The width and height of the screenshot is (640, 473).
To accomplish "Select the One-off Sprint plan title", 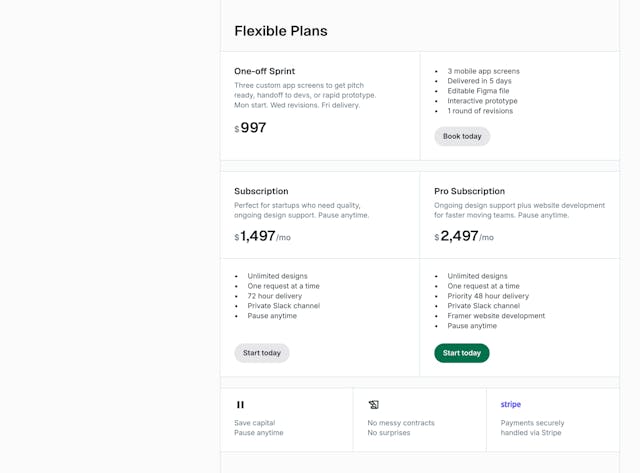I will coord(265,71).
